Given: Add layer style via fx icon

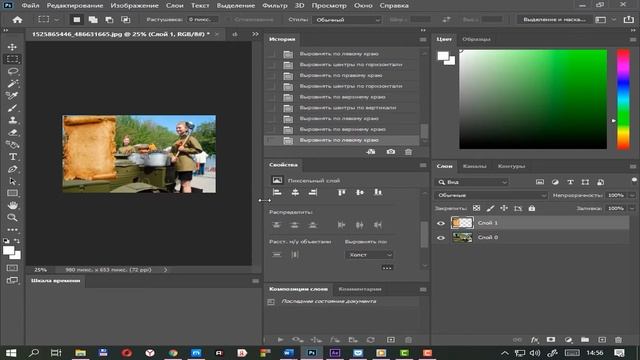Looking at the screenshot, I should (534, 340).
